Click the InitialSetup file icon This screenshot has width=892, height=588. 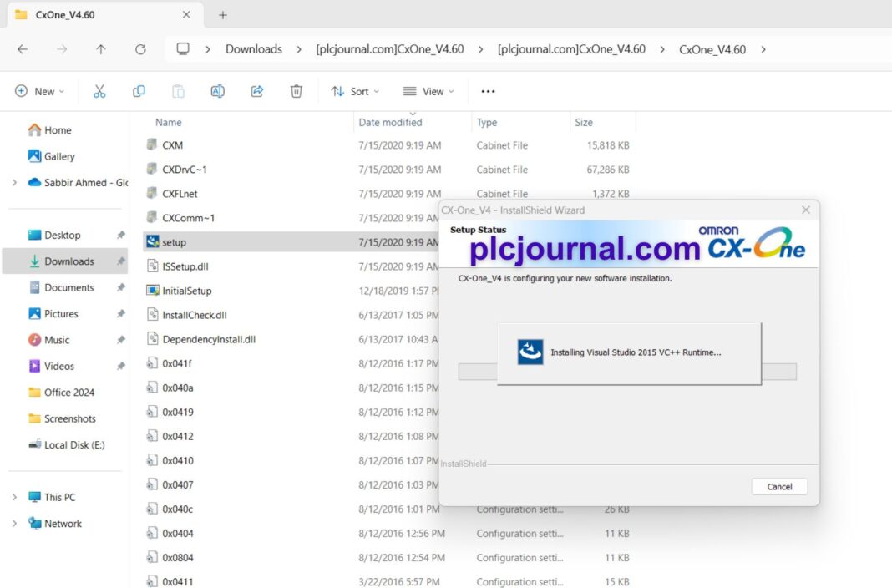[153, 291]
